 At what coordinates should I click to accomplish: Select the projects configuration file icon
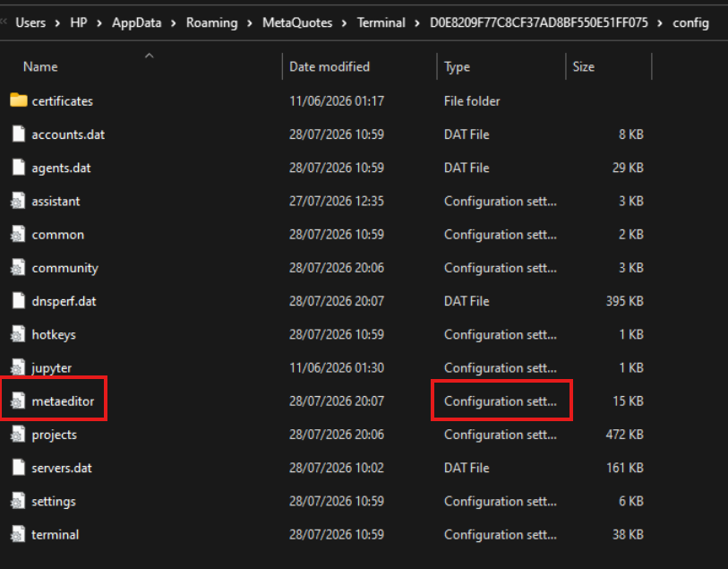click(18, 435)
